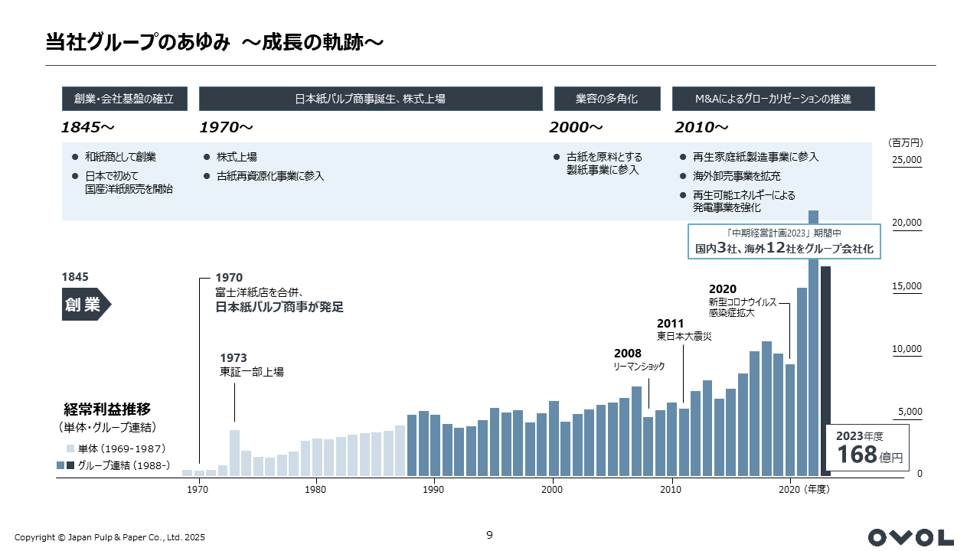The image size is (980, 551).
Task: Click the (百万円) unit label
Action: [x=906, y=142]
